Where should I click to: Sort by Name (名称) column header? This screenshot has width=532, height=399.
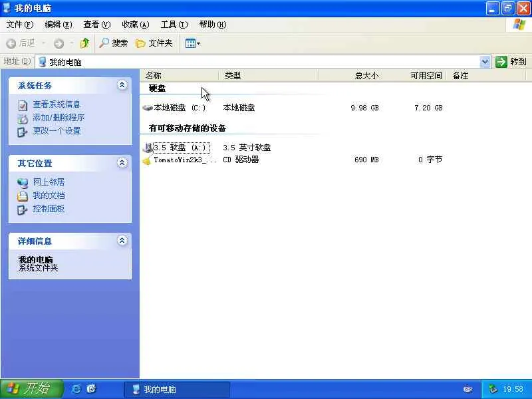[x=180, y=75]
